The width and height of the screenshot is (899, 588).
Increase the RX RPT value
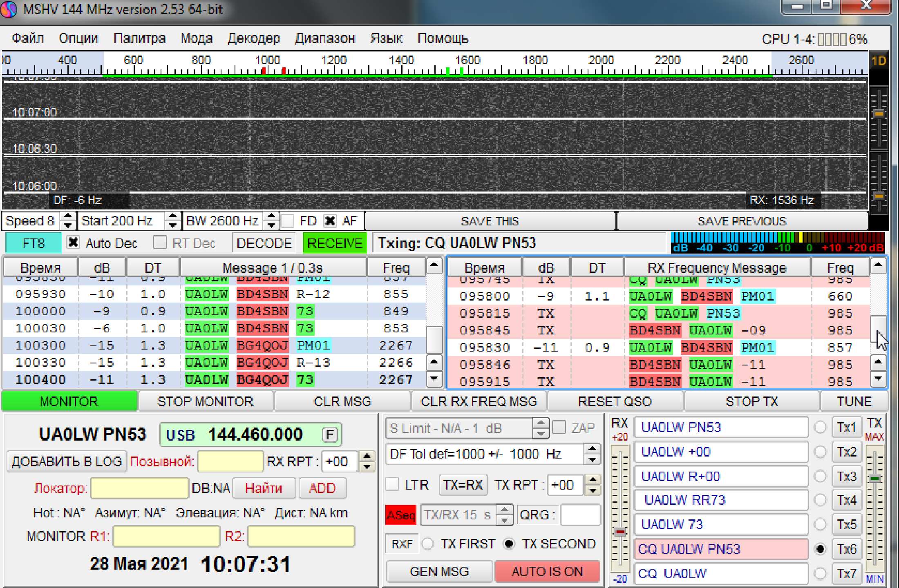coord(367,457)
